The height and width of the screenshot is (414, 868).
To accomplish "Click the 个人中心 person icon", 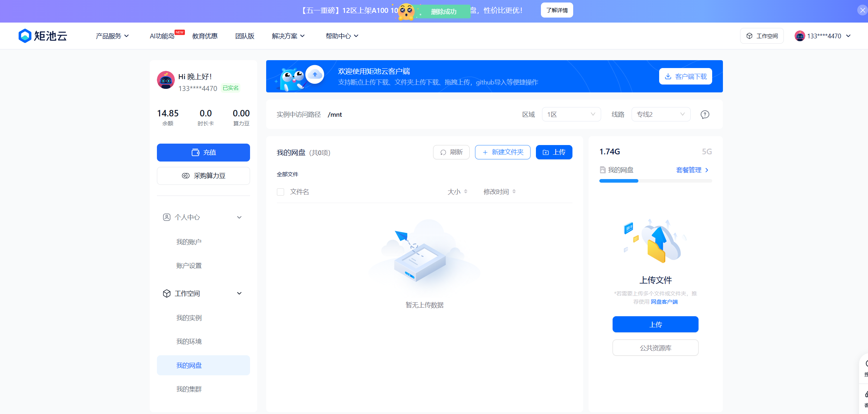I will coord(167,217).
